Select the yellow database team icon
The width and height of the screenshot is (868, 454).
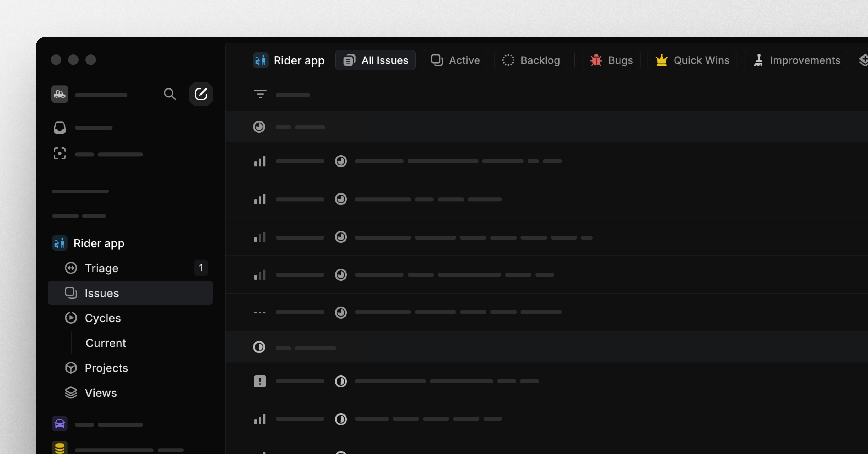coord(60,448)
